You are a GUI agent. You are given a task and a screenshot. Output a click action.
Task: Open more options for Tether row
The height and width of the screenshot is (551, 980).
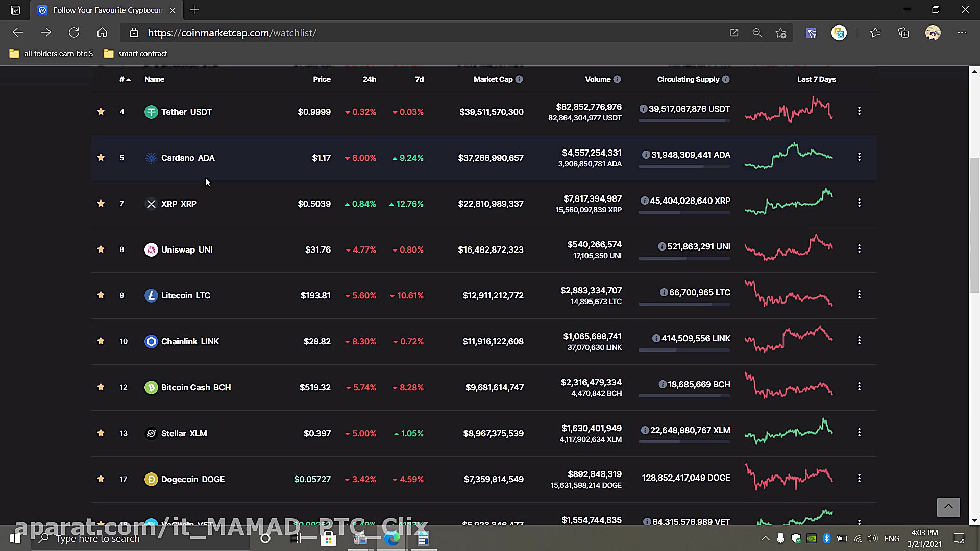point(859,111)
